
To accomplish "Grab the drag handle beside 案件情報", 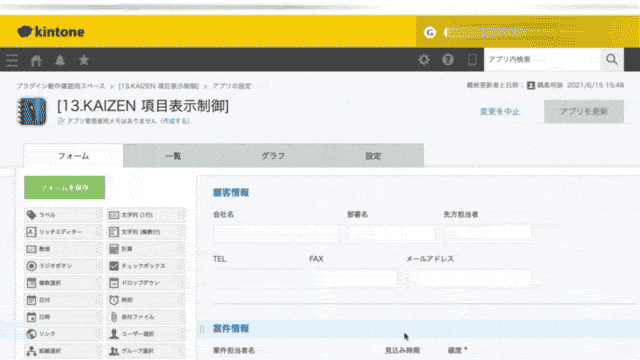I will [202, 329].
